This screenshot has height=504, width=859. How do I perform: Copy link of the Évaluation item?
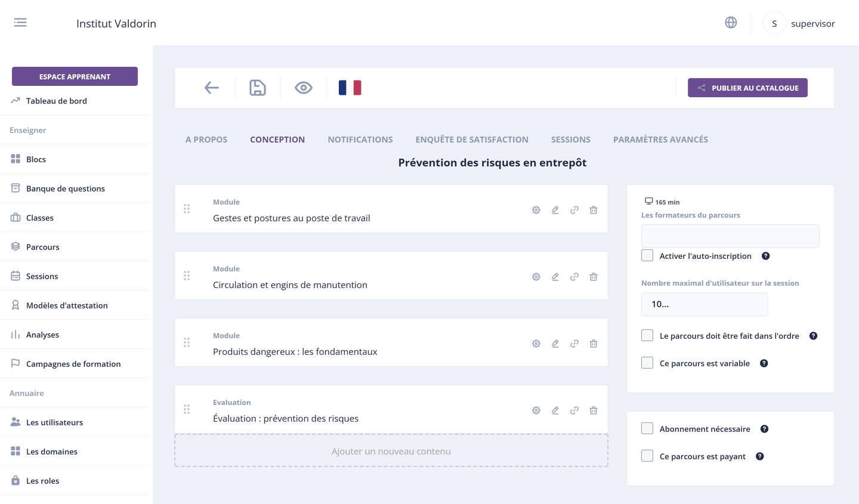(574, 410)
